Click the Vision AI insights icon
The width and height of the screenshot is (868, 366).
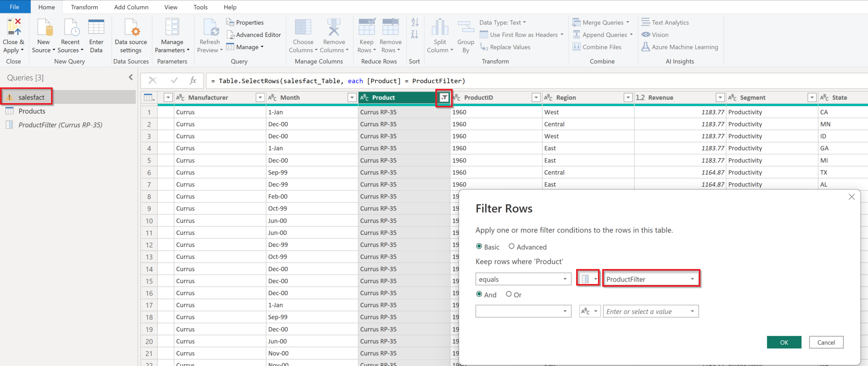click(655, 35)
